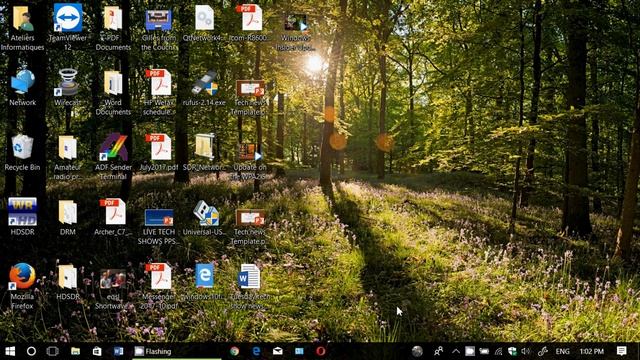The width and height of the screenshot is (640, 360).
Task: Open the network Wi-Fi tray icon
Action: pyautogui.click(x=498, y=351)
